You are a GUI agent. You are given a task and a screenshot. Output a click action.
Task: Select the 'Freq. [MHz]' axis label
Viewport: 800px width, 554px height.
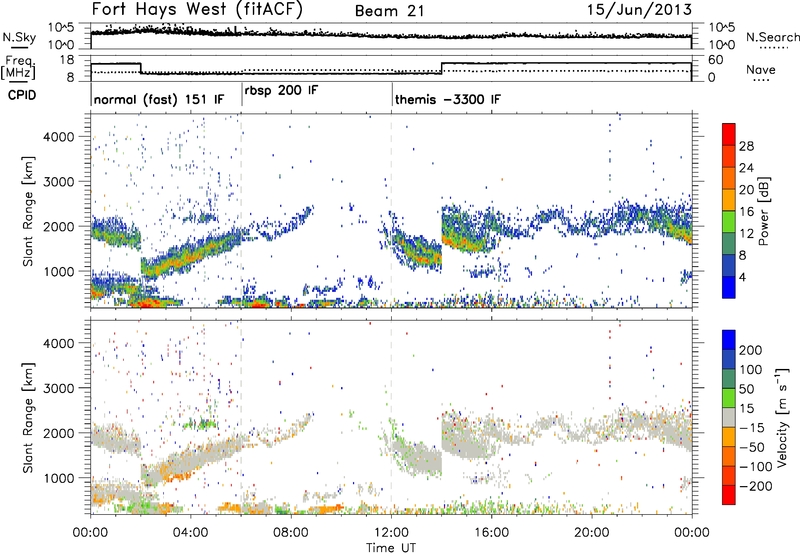[19, 67]
